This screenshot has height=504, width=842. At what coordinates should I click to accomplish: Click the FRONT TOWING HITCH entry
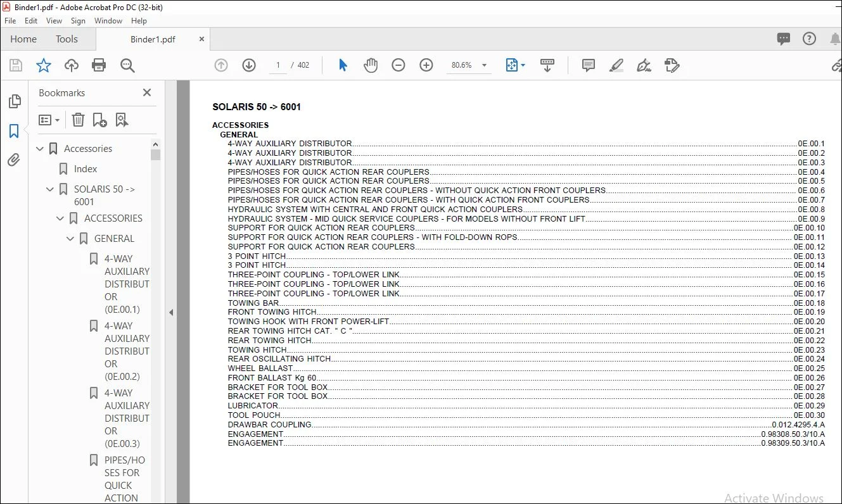click(x=526, y=312)
